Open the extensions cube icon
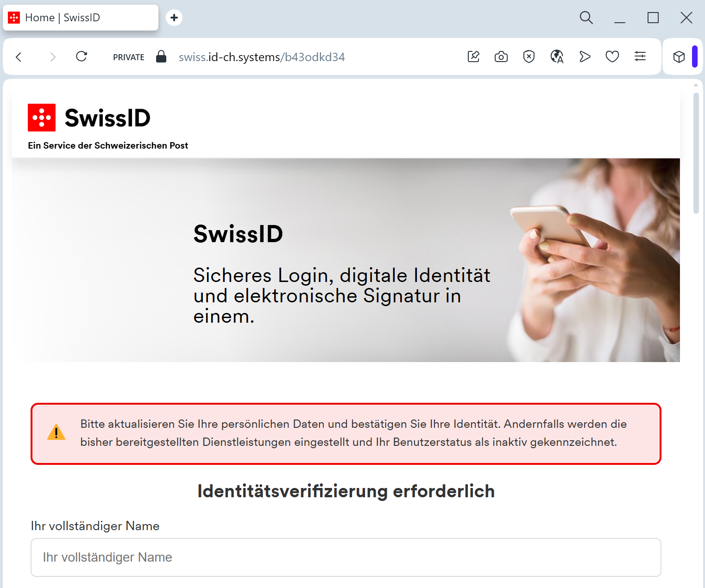This screenshot has width=705, height=588. click(x=679, y=56)
